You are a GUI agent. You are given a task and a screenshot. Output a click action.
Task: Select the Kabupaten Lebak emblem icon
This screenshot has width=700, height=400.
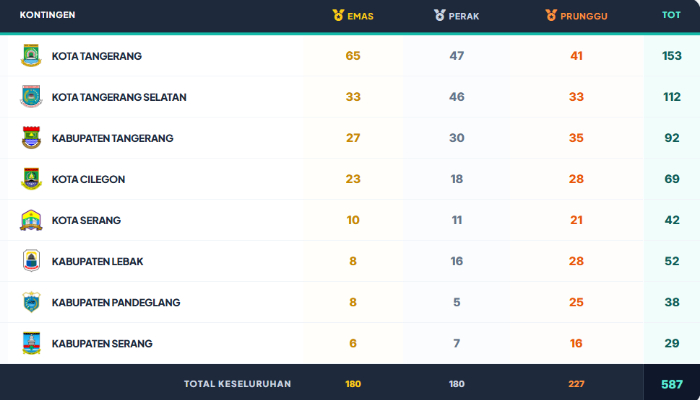click(31, 261)
